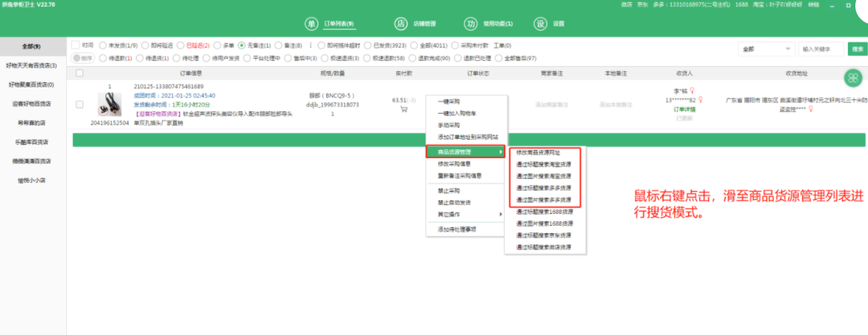The image size is (868, 335).
Task: Click the green 搜索 button
Action: coord(858,49)
